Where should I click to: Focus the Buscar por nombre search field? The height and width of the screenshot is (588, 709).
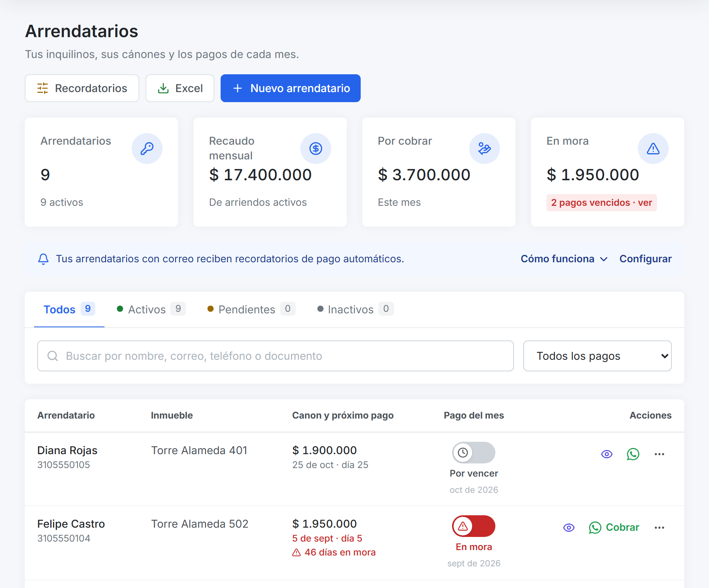point(276,356)
